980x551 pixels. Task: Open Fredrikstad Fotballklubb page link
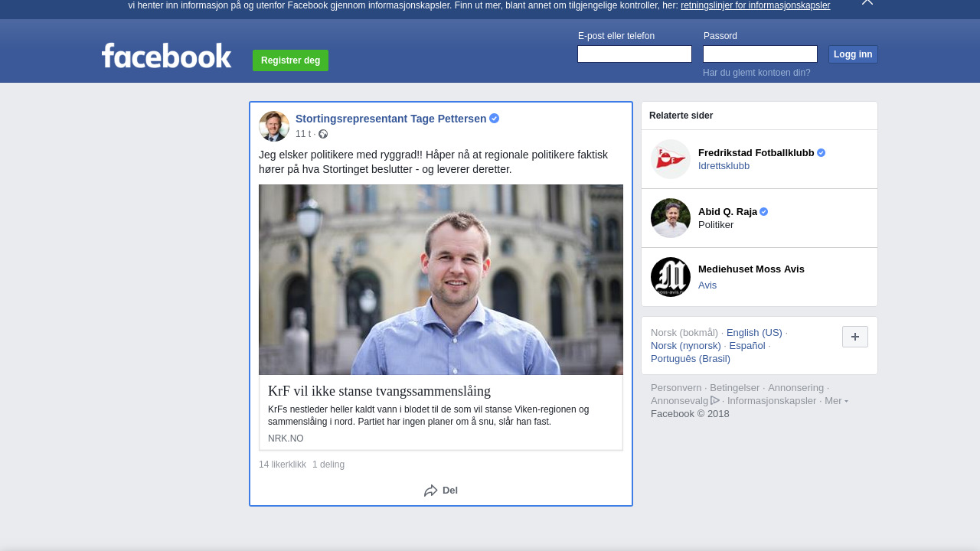(756, 153)
